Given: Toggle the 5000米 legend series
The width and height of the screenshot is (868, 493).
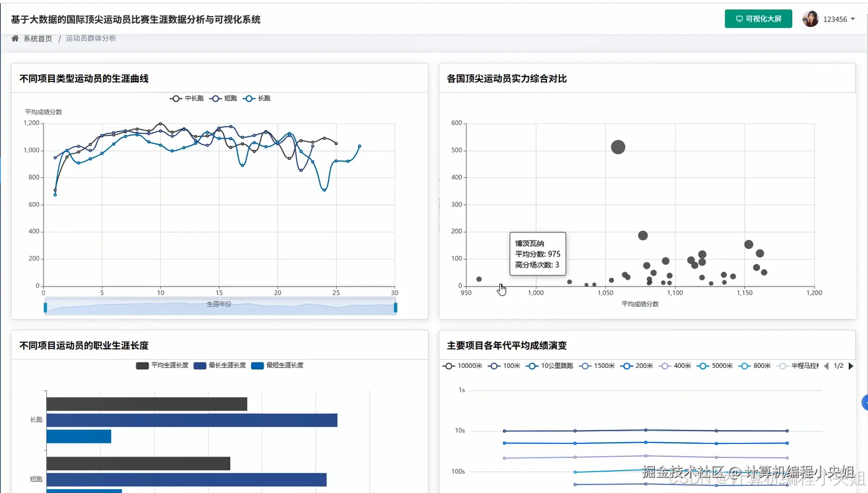Looking at the screenshot, I should pos(715,366).
